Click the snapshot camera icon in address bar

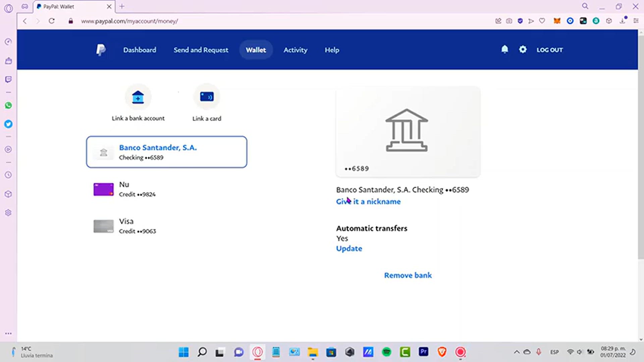[509, 21]
